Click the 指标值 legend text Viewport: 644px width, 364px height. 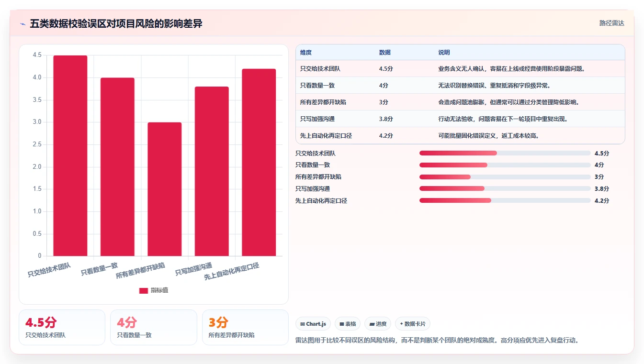[159, 290]
